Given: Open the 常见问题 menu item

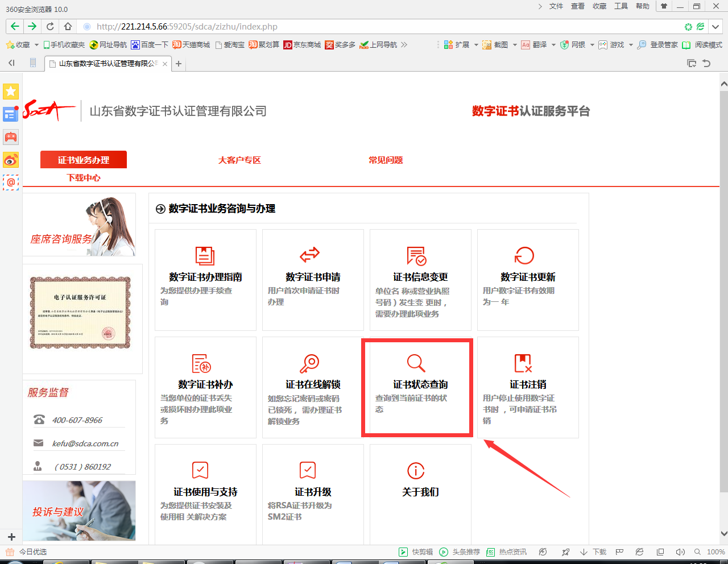Looking at the screenshot, I should click(x=386, y=160).
